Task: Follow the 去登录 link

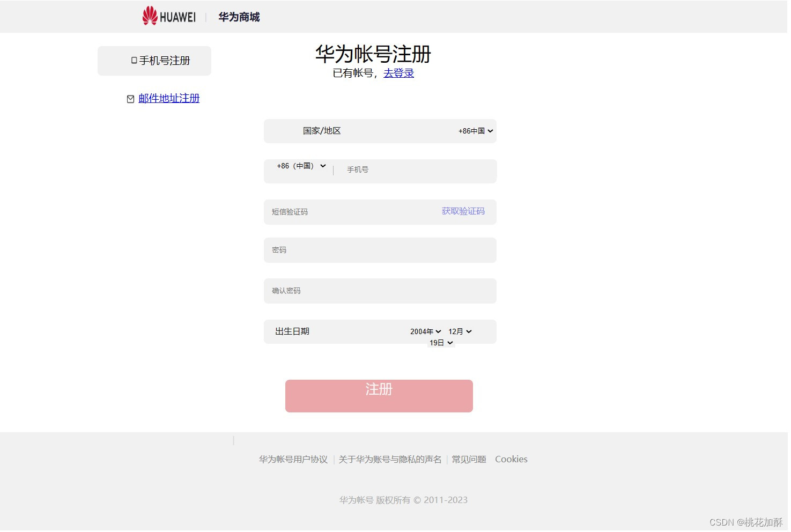Action: [x=398, y=73]
